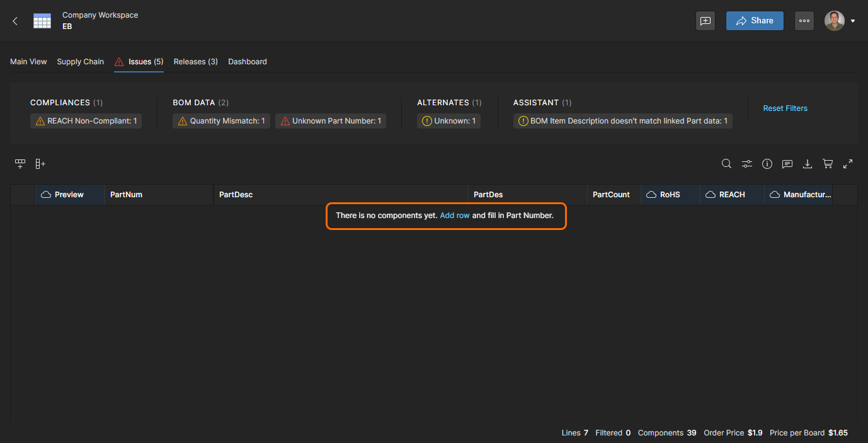Open the shopping cart icon
Screen dimensions: 868x443
click(x=828, y=164)
